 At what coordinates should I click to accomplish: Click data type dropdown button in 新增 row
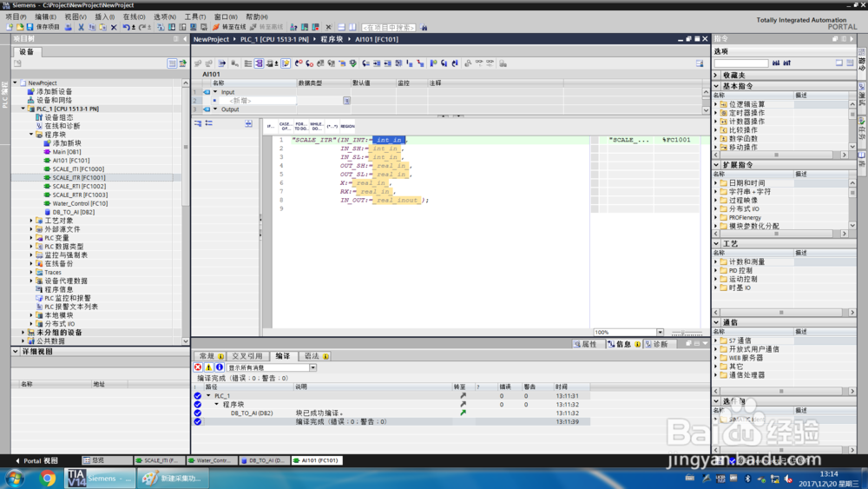pos(346,101)
